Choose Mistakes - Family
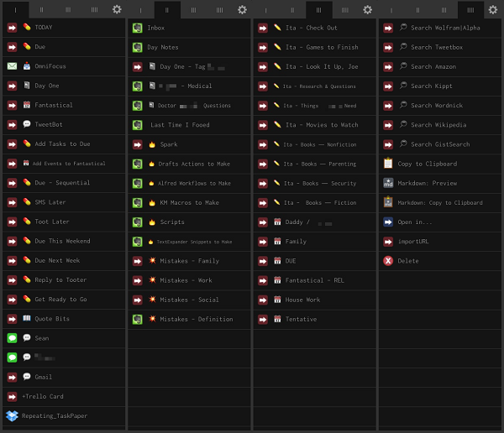The image size is (504, 433). pos(189,261)
